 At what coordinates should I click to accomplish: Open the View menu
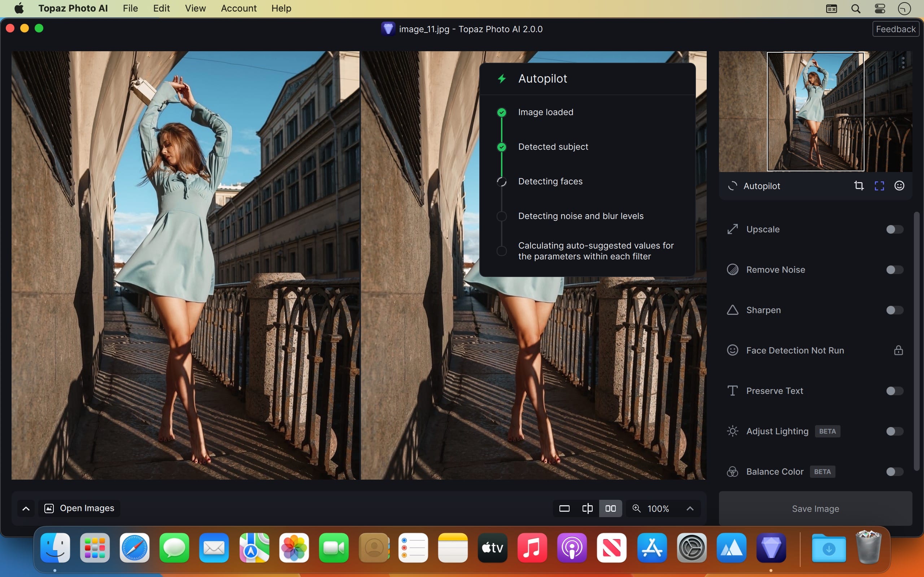[x=195, y=8]
